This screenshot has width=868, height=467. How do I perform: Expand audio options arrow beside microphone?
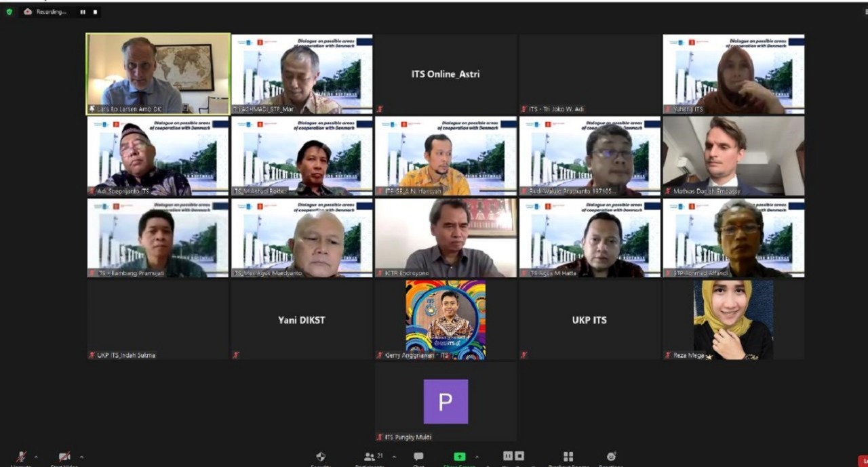[x=36, y=457]
